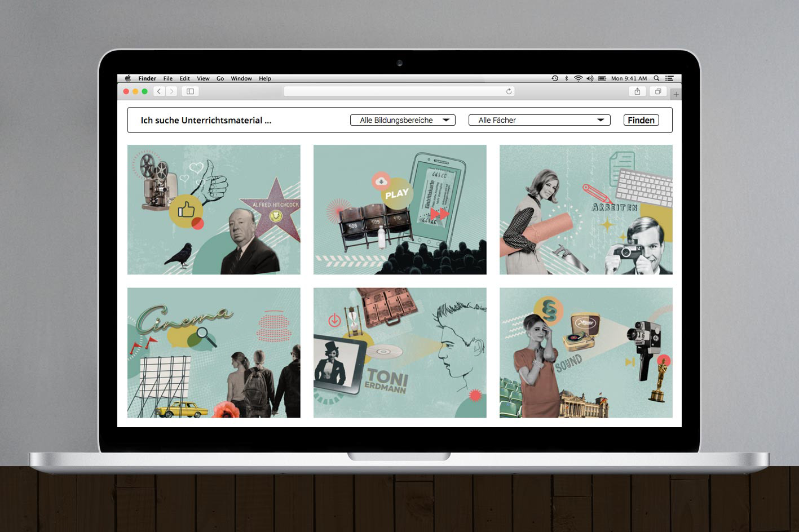Open Spotlight search magnifier icon
This screenshot has height=532, width=799.
[657, 78]
